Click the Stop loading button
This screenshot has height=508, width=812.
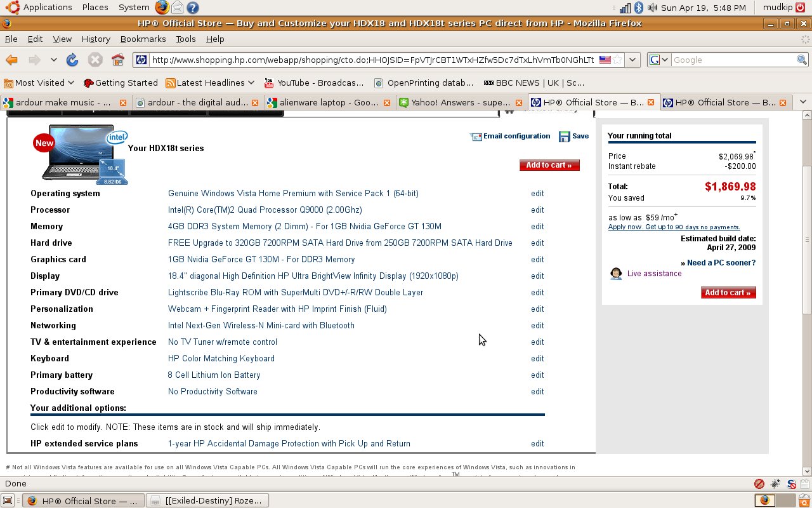pos(95,60)
